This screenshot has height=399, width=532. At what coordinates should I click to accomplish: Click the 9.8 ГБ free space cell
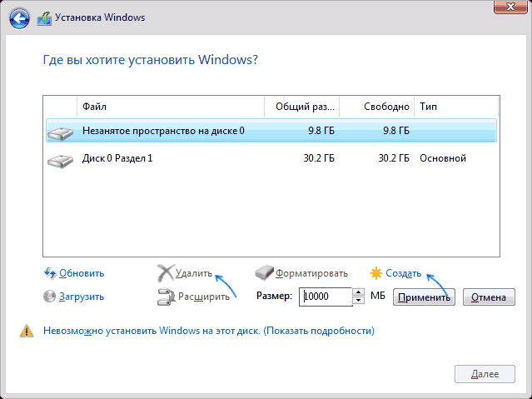(x=396, y=131)
